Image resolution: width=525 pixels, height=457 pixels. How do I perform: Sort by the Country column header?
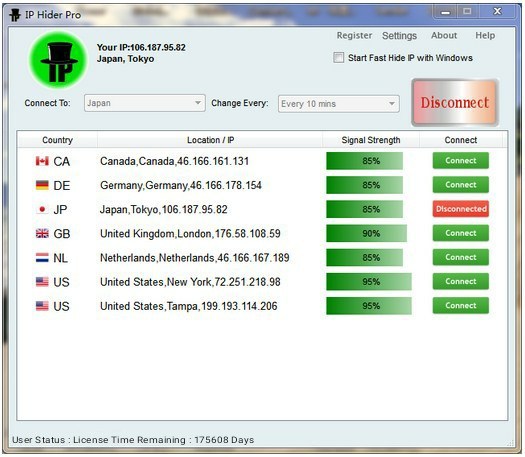point(57,140)
